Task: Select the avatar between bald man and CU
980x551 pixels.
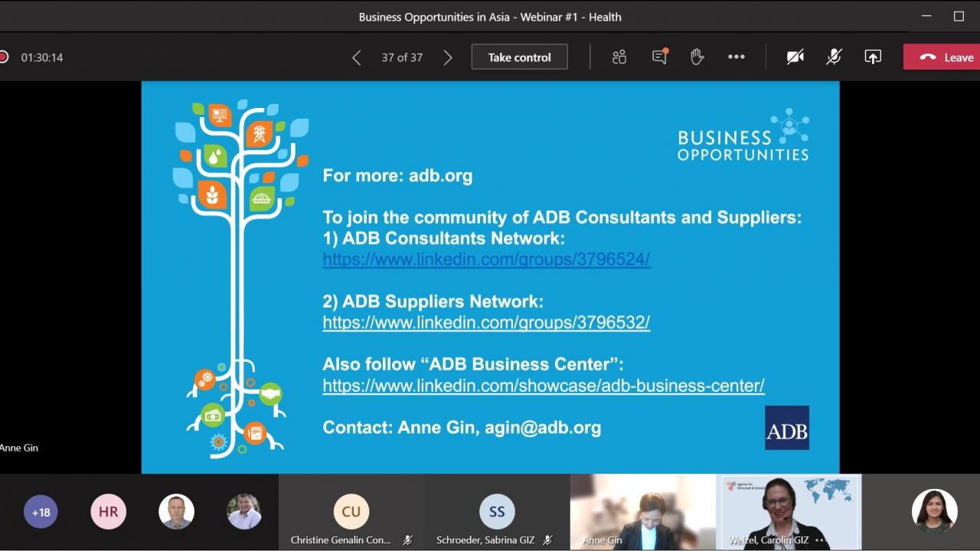Action: (244, 512)
